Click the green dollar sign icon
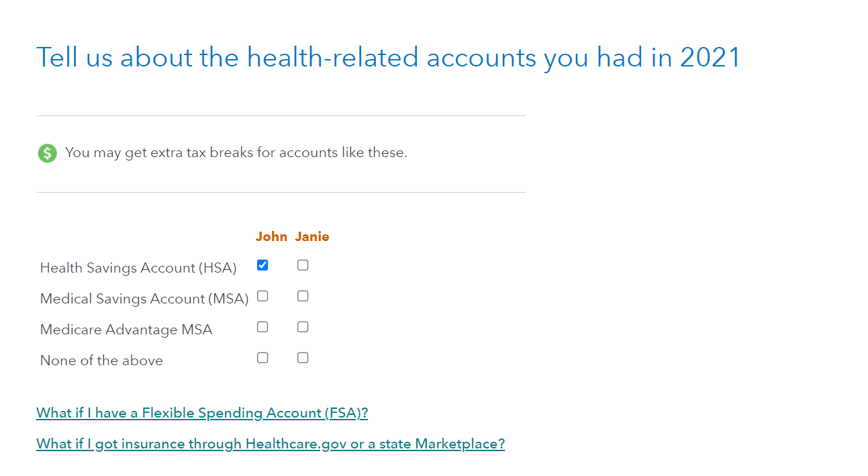The width and height of the screenshot is (868, 476). pyautogui.click(x=47, y=153)
